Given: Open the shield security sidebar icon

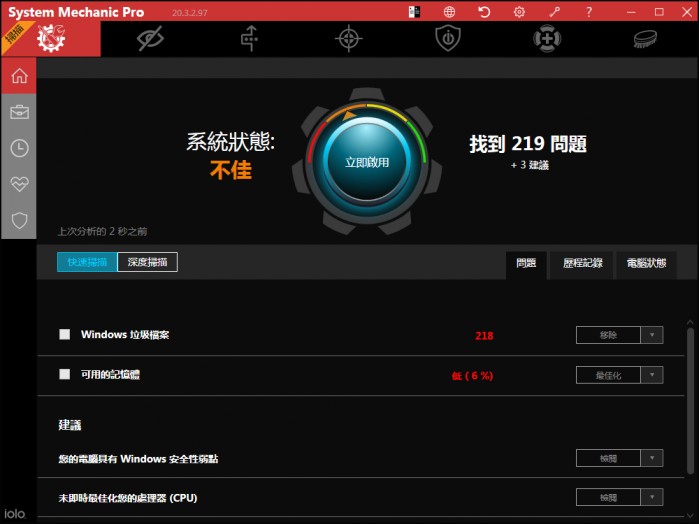Looking at the screenshot, I should pyautogui.click(x=19, y=220).
